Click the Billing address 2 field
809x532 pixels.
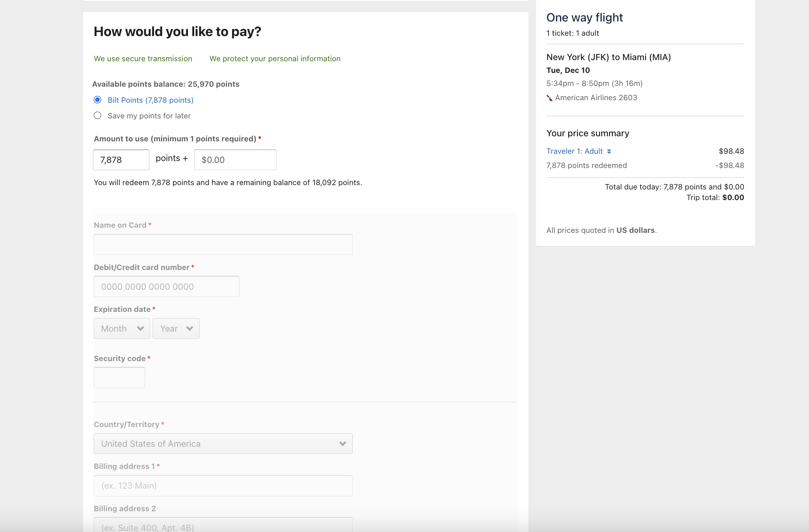(x=223, y=525)
